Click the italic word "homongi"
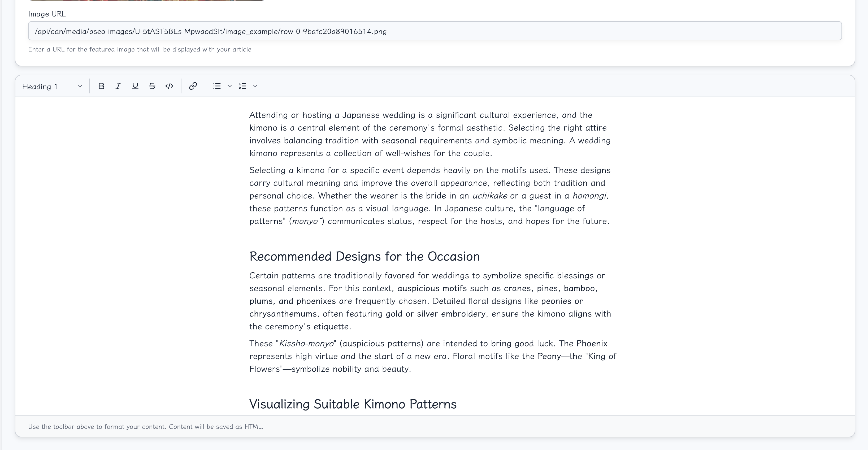This screenshot has height=450, width=868. 589,196
